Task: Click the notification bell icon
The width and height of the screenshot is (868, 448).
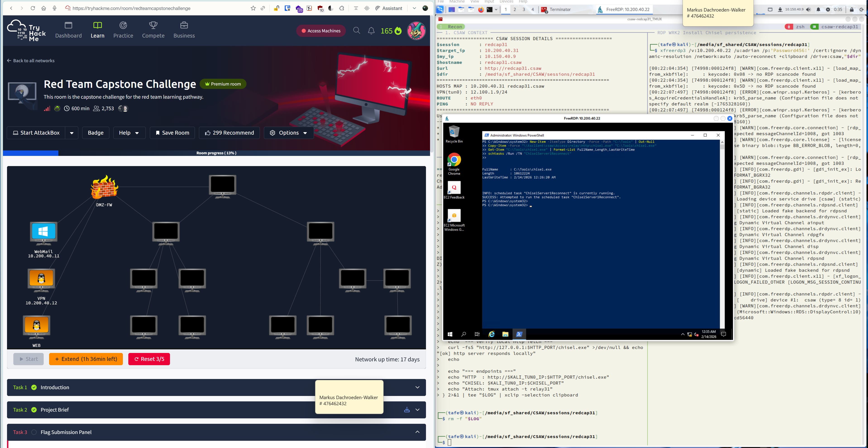Action: point(371,31)
